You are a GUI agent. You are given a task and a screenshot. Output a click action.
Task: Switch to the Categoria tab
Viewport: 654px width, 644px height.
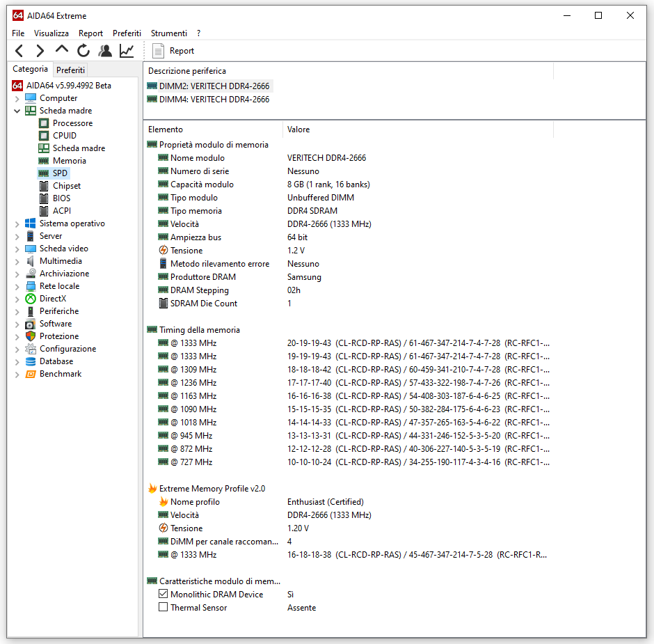pos(30,70)
